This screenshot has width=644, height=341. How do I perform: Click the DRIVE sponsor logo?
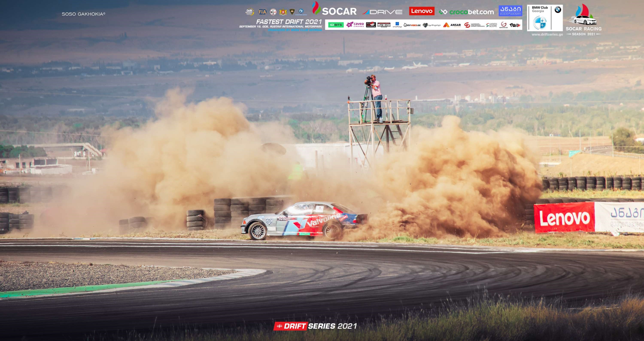[383, 12]
